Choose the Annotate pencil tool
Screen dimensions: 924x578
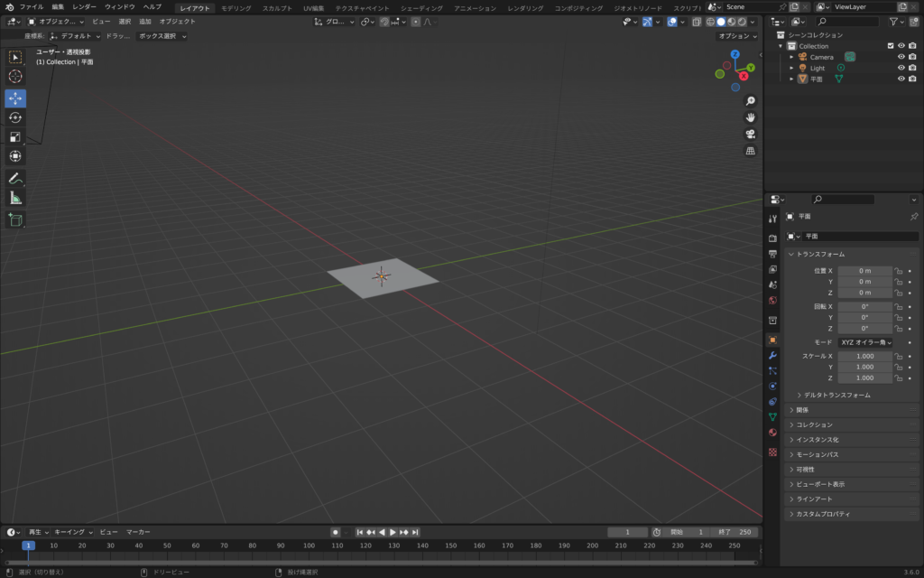pyautogui.click(x=15, y=178)
